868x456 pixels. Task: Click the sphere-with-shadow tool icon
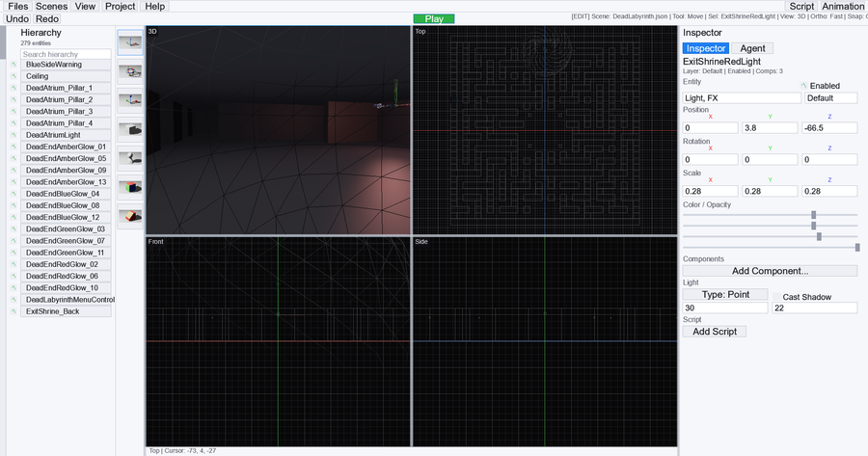[x=130, y=158]
